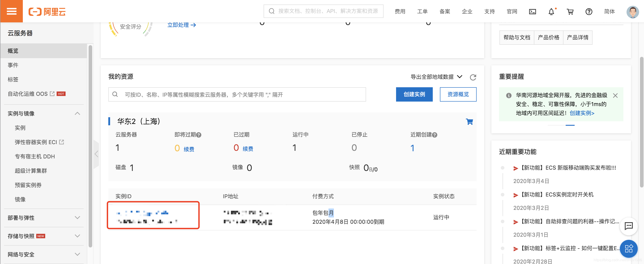
Task: Collapse the 实例与镜像 section
Action: [x=77, y=113]
